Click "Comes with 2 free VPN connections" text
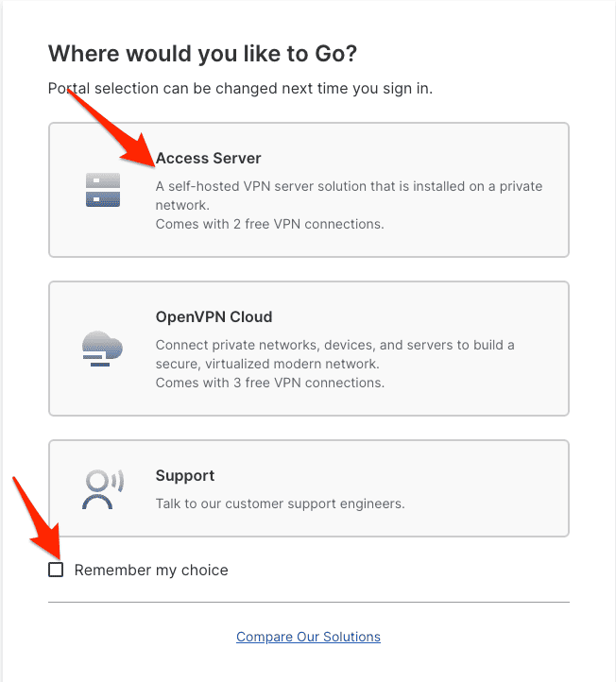 click(x=269, y=225)
